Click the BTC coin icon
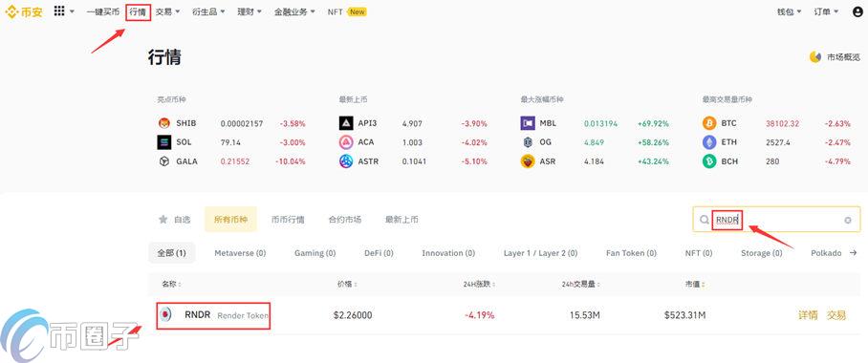 [x=709, y=123]
